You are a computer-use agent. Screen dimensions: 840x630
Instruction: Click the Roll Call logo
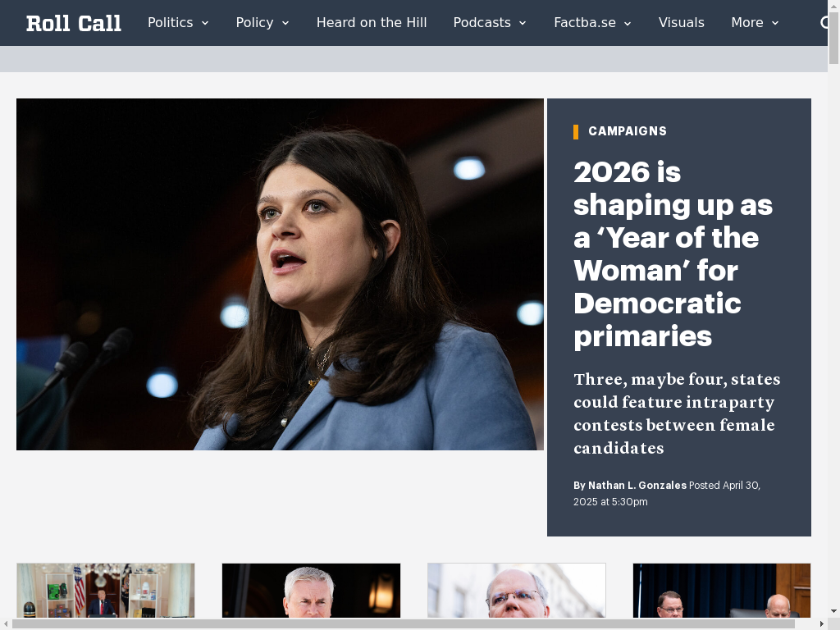pyautogui.click(x=73, y=23)
